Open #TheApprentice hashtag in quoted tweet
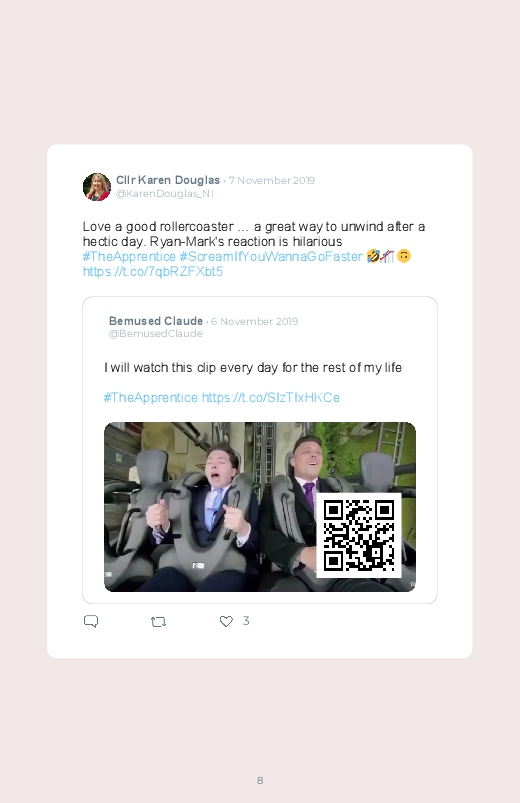This screenshot has width=520, height=803. (151, 397)
